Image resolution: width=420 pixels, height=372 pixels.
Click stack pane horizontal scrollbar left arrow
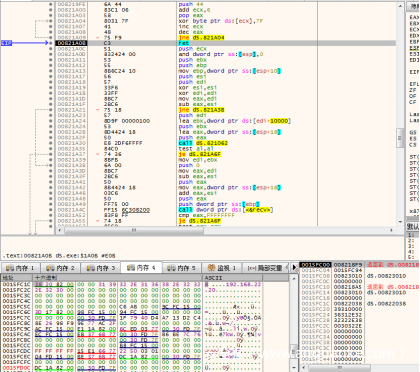[304, 367]
